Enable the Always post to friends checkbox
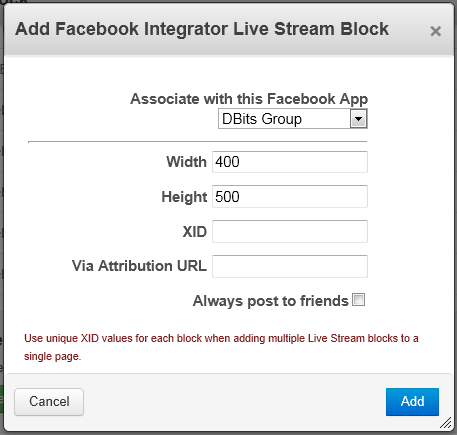457x435 pixels. (359, 300)
